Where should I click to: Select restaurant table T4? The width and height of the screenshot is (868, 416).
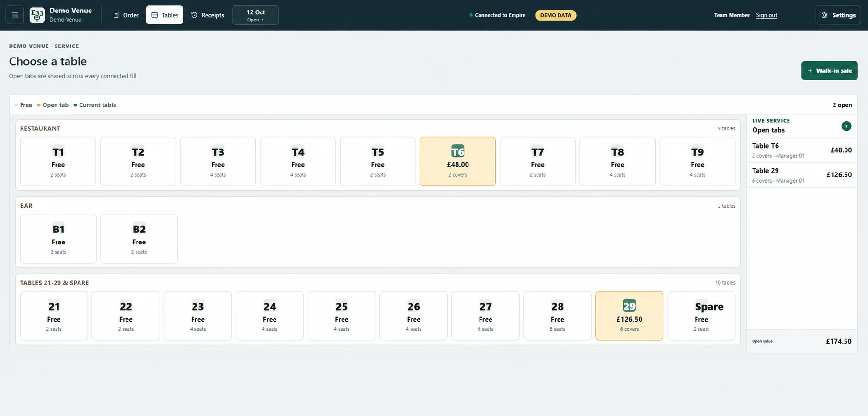(298, 162)
